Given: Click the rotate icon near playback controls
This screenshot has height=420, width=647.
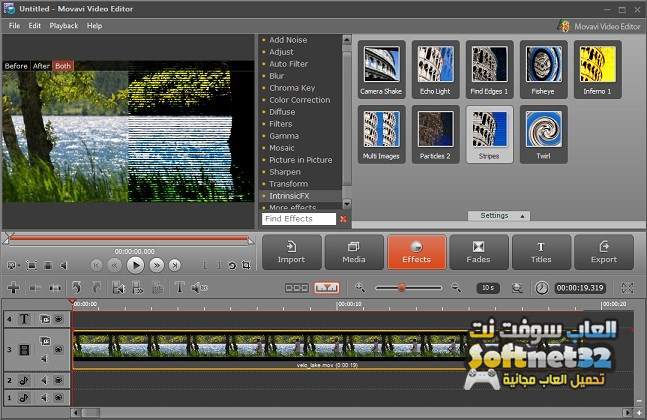Looking at the screenshot, I should click(232, 265).
